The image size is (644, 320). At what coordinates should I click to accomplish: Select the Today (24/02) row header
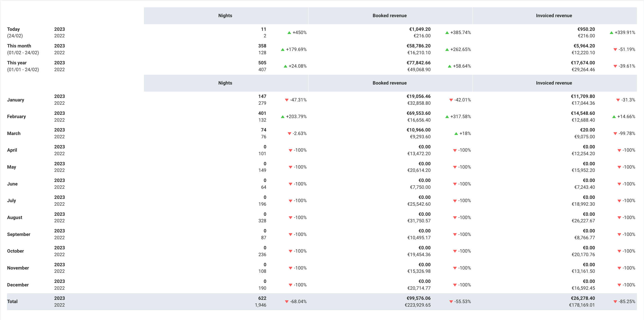(16, 32)
